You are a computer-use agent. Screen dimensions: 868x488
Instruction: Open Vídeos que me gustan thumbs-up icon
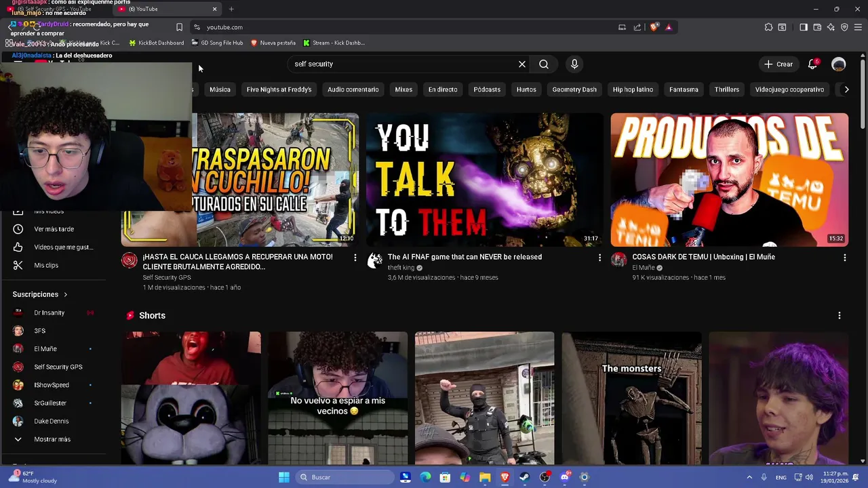click(x=18, y=247)
